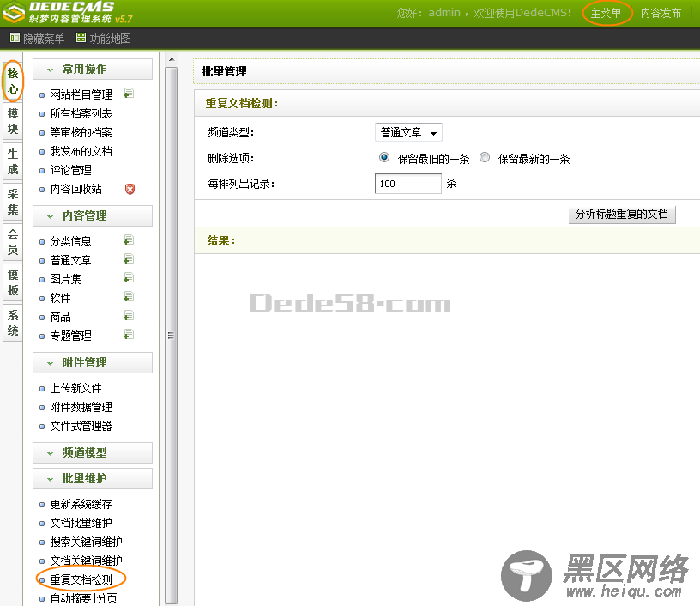Open 商品 content list
700x606 pixels.
[60, 317]
